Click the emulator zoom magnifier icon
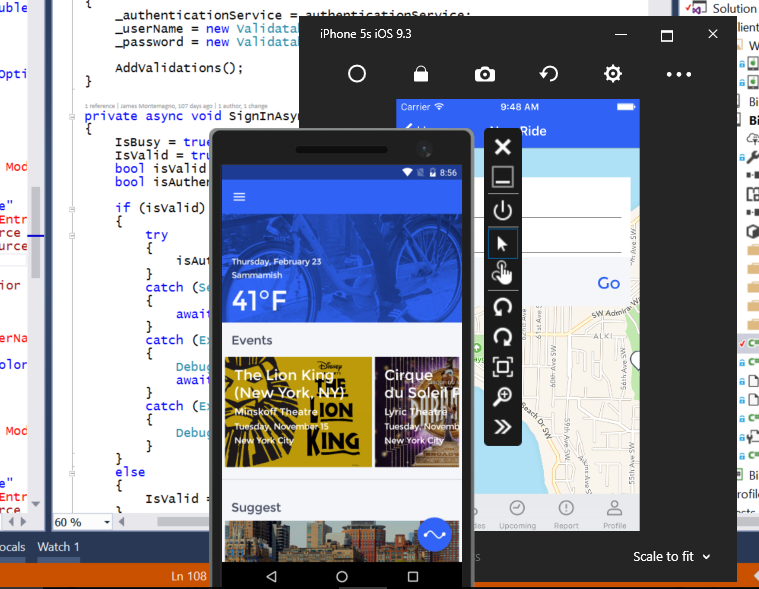 (502, 397)
